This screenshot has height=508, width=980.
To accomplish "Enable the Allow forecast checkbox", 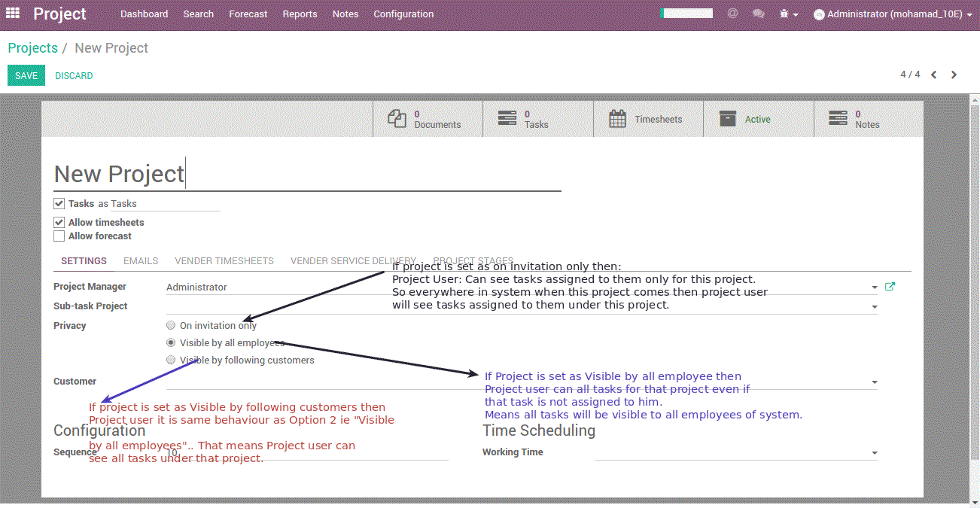I will pyautogui.click(x=59, y=236).
